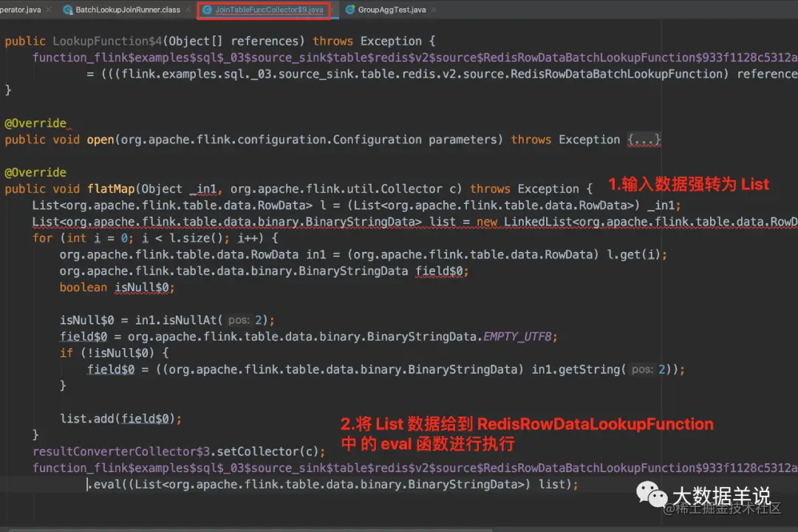Click 'Configuration parameters' in open signature
The image size is (798, 532).
click(x=417, y=140)
